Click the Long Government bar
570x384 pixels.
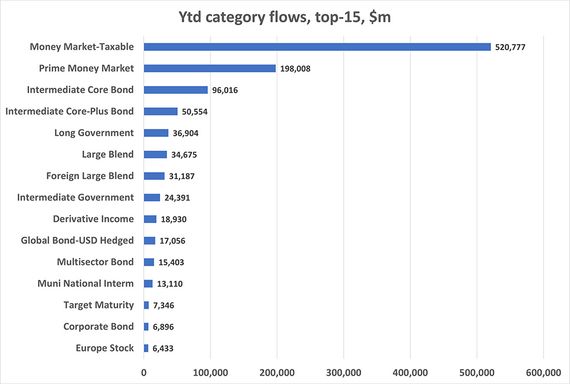point(156,133)
